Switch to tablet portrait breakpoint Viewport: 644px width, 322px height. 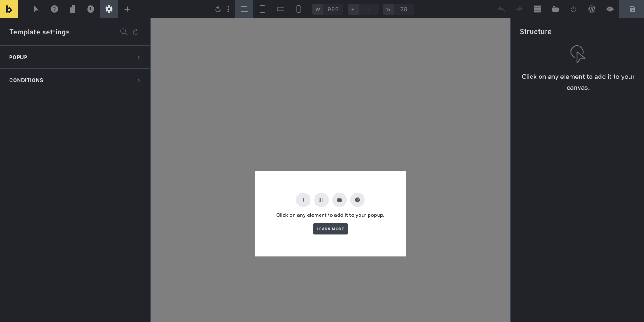(x=262, y=9)
